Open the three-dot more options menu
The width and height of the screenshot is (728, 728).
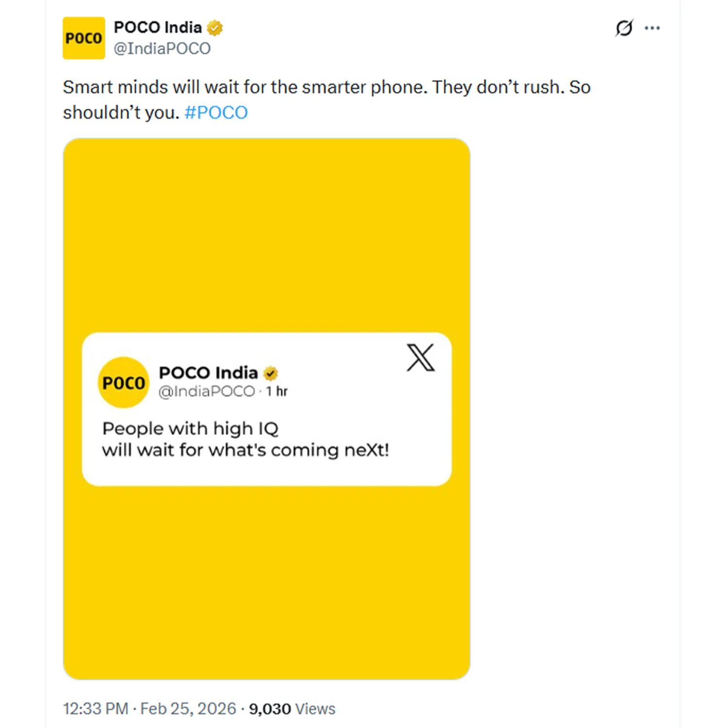652,28
